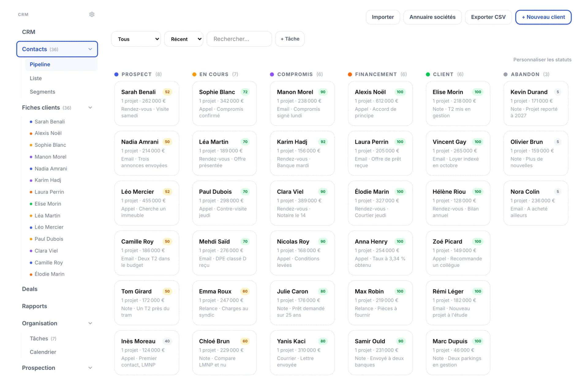Click the CRM heading in sidebar
This screenshot has height=376, width=588.
(x=28, y=32)
